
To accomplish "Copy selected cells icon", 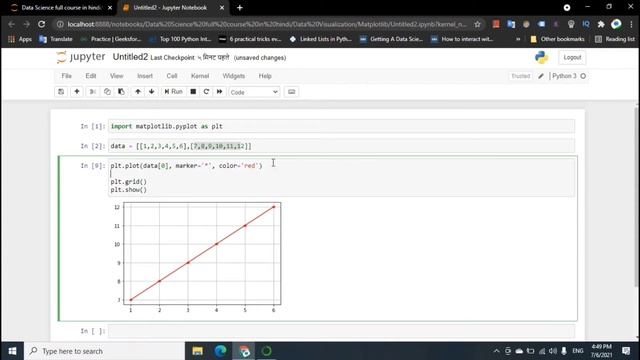I will [107, 92].
